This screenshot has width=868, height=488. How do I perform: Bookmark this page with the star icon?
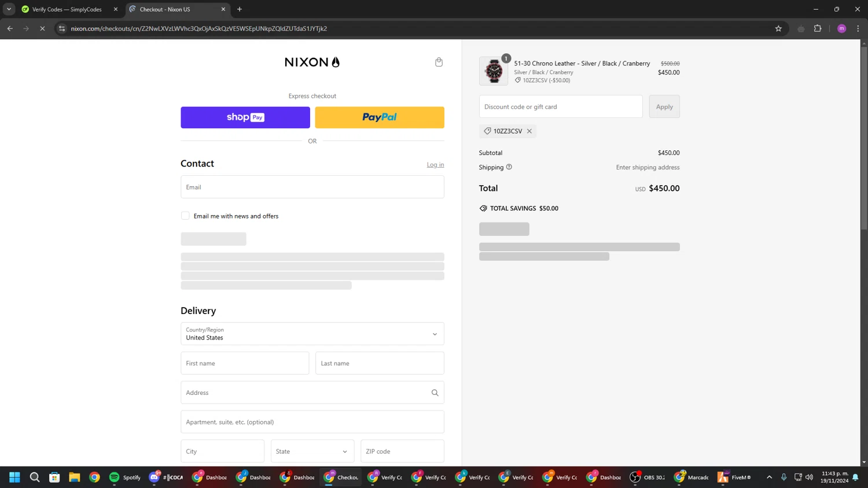[x=778, y=28]
